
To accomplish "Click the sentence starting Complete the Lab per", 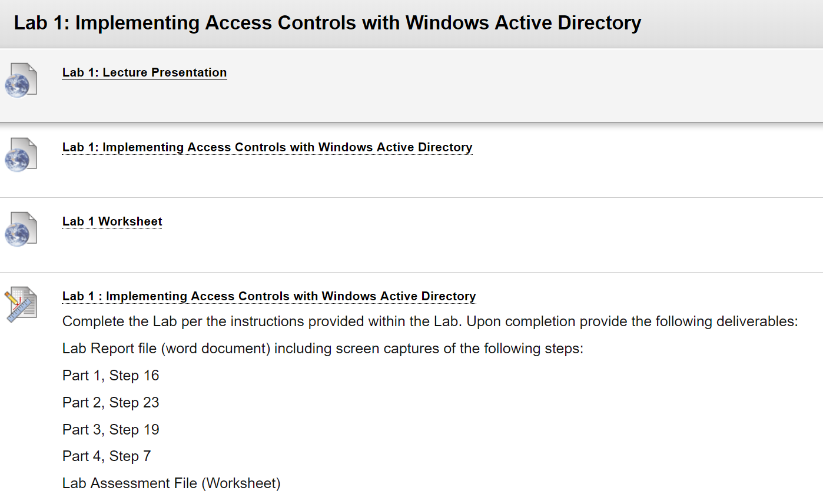I will point(430,322).
